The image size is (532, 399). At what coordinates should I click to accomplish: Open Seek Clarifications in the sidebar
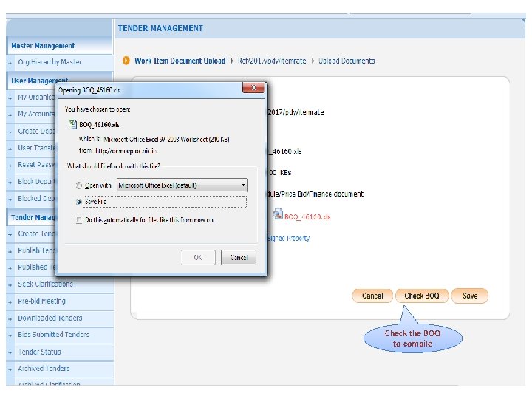click(46, 284)
